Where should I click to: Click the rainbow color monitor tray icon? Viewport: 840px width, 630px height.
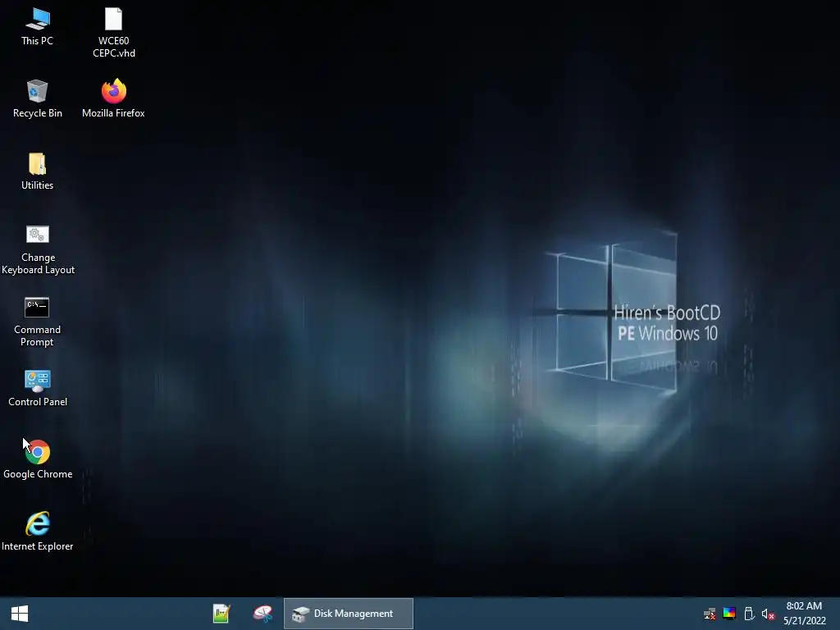point(729,614)
